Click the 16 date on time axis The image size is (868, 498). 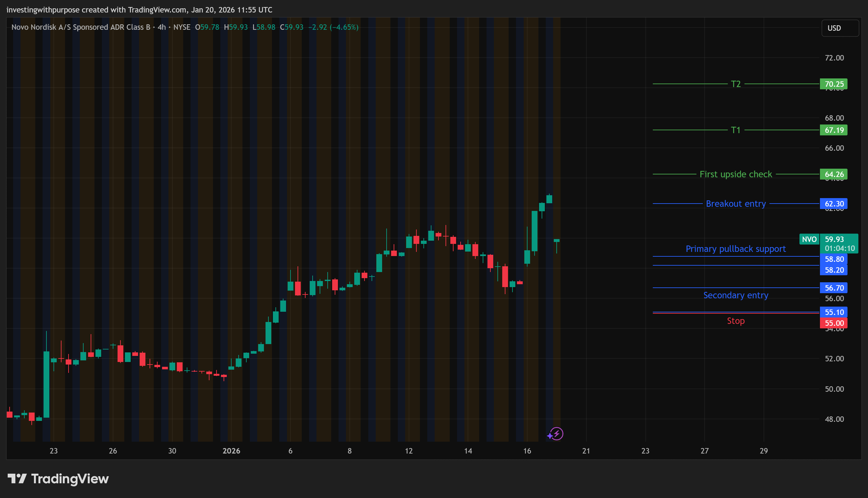point(527,450)
